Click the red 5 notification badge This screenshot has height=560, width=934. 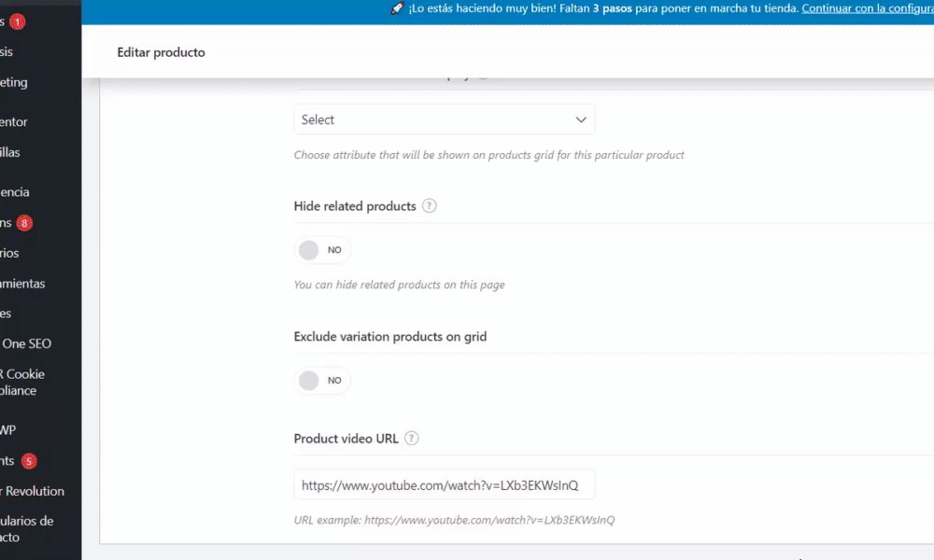coord(29,461)
